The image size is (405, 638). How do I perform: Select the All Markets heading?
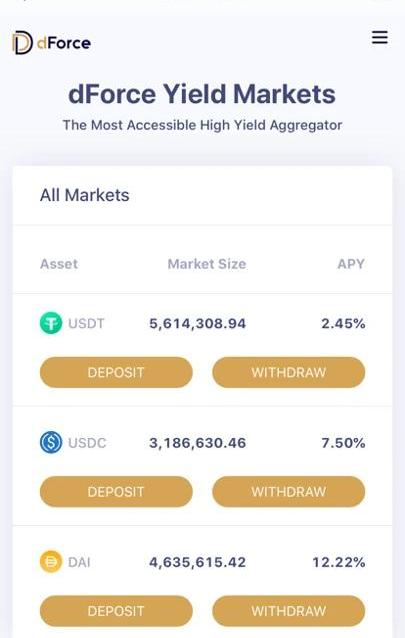[x=84, y=195]
